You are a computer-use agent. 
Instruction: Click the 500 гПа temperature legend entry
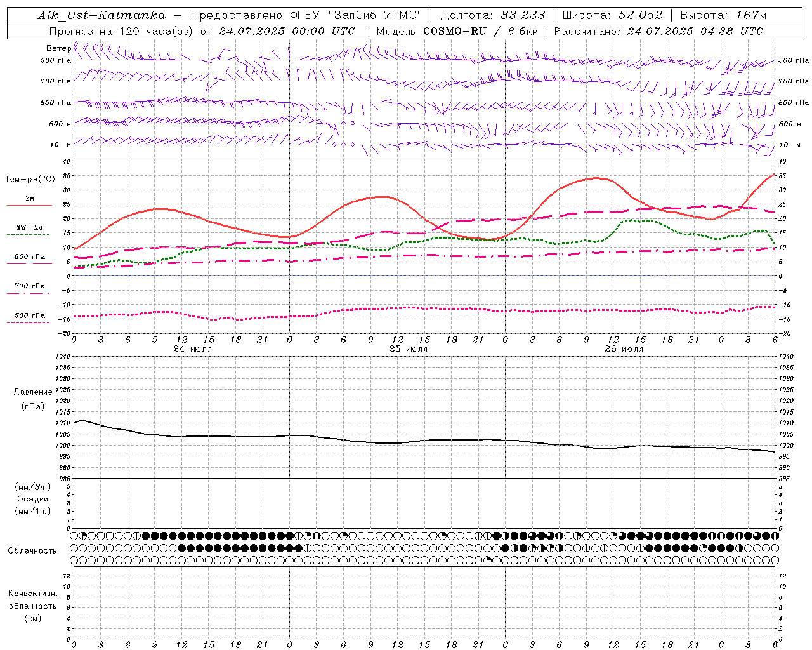pos(30,315)
